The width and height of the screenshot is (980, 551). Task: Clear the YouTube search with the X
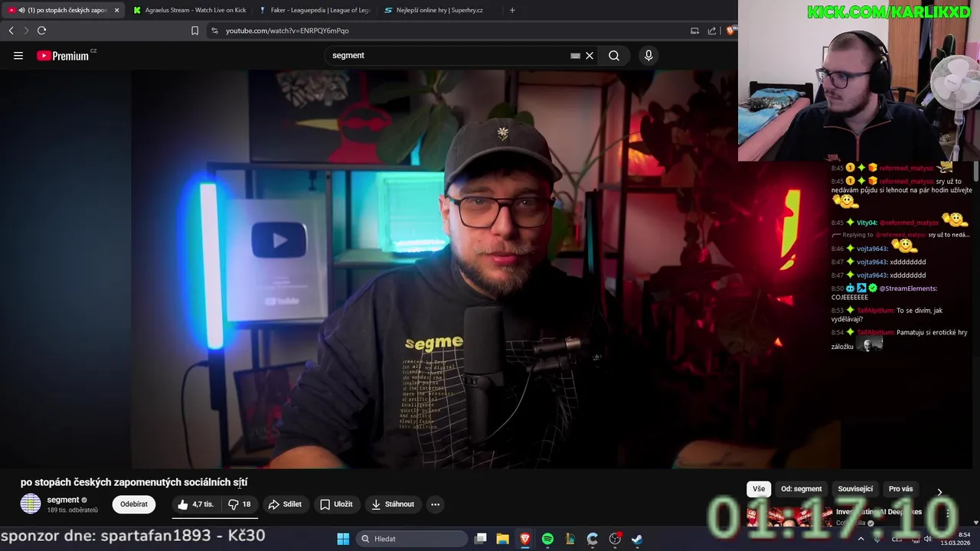click(590, 55)
